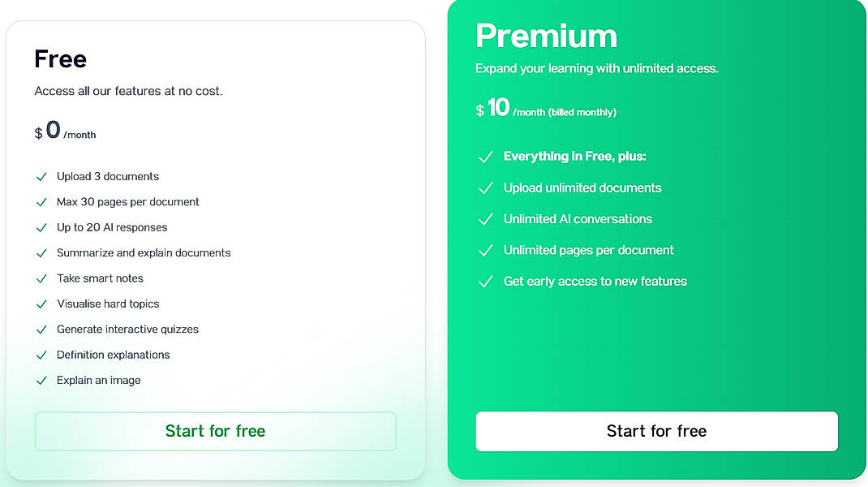
Task: Click Start for free on the Free plan
Action: click(x=214, y=431)
